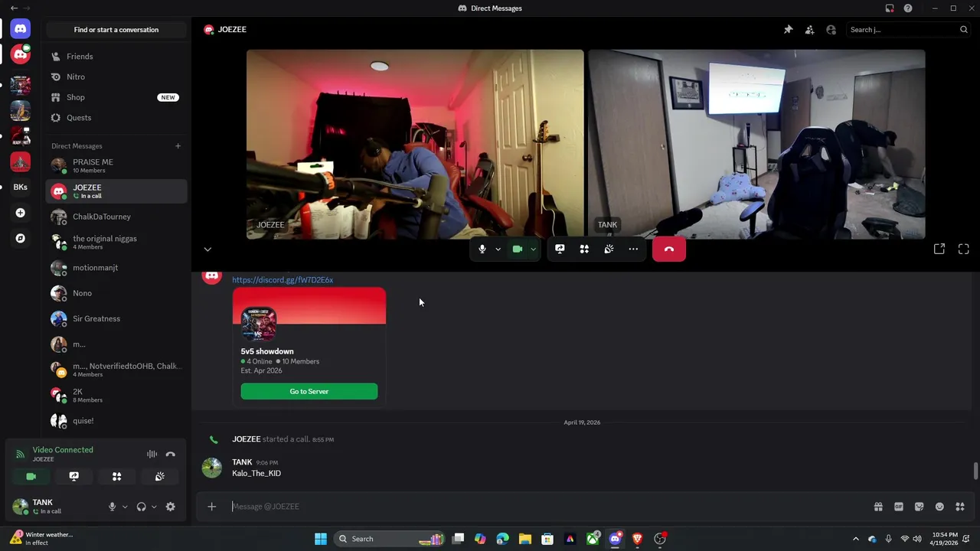Collapse the call video area with the chevron
Screen dimensions: 980x551
pyautogui.click(x=207, y=249)
